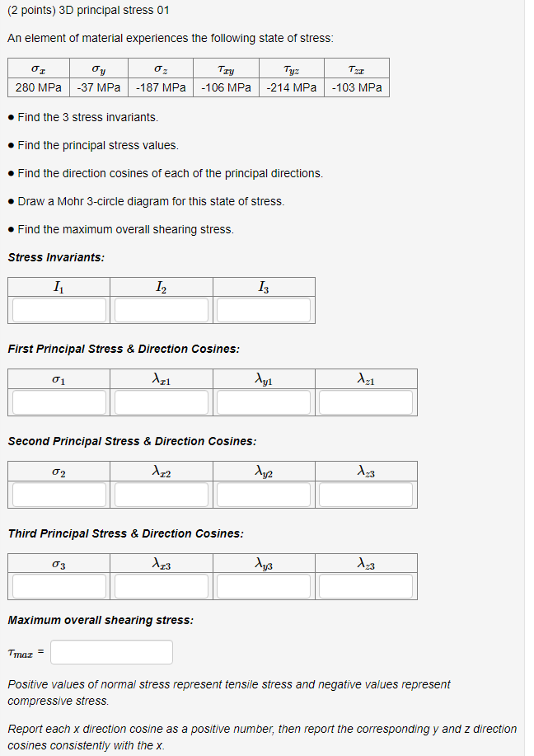Click the I₂ stress invariant input field

tap(161, 309)
